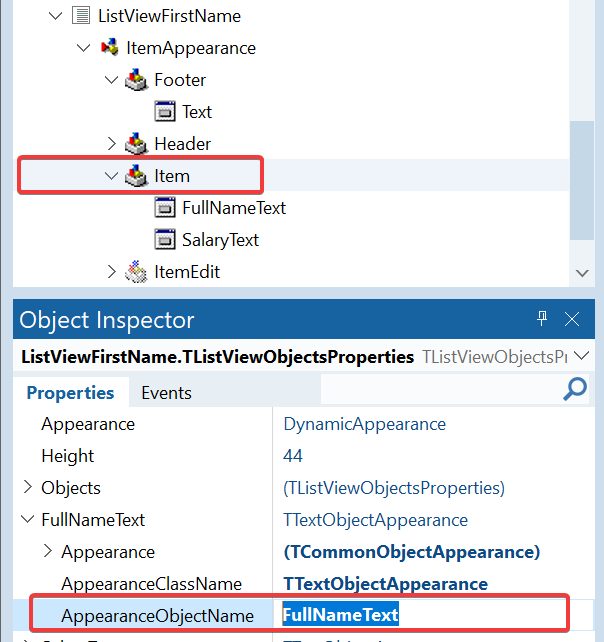Pin the Object Inspector panel
The image size is (604, 642).
coord(542,319)
